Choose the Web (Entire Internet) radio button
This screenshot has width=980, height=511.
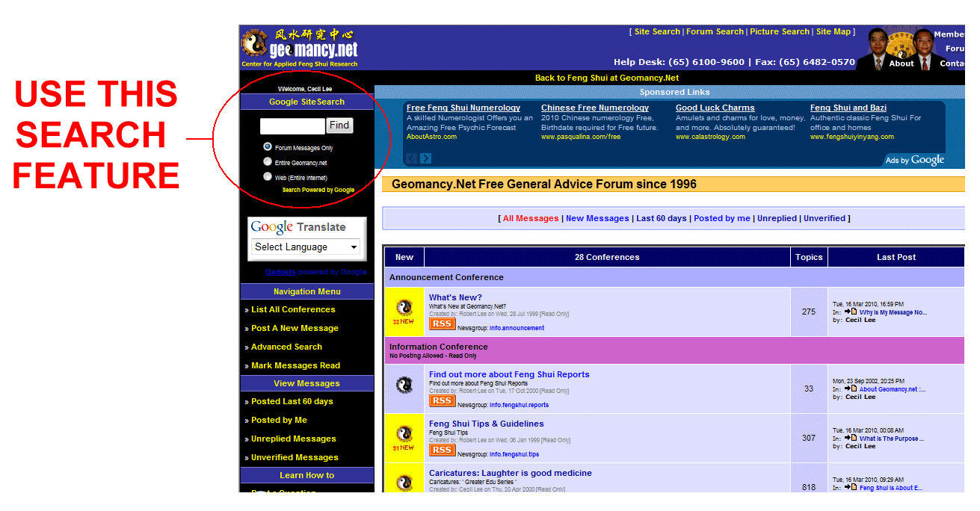[x=268, y=176]
